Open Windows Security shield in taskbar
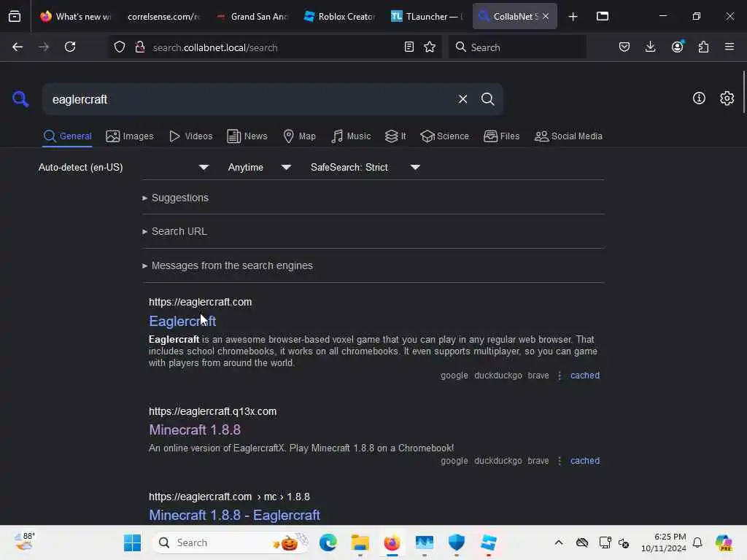 click(457, 542)
